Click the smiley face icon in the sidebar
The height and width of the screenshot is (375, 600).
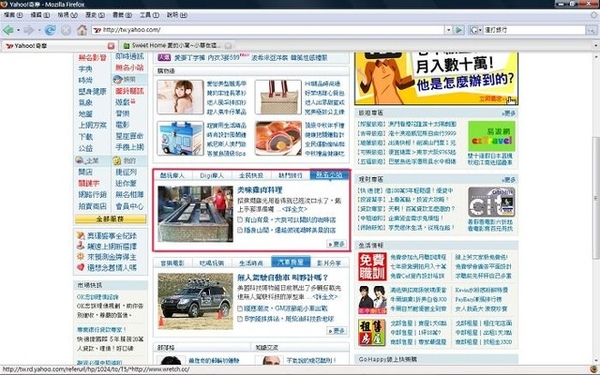tap(117, 161)
